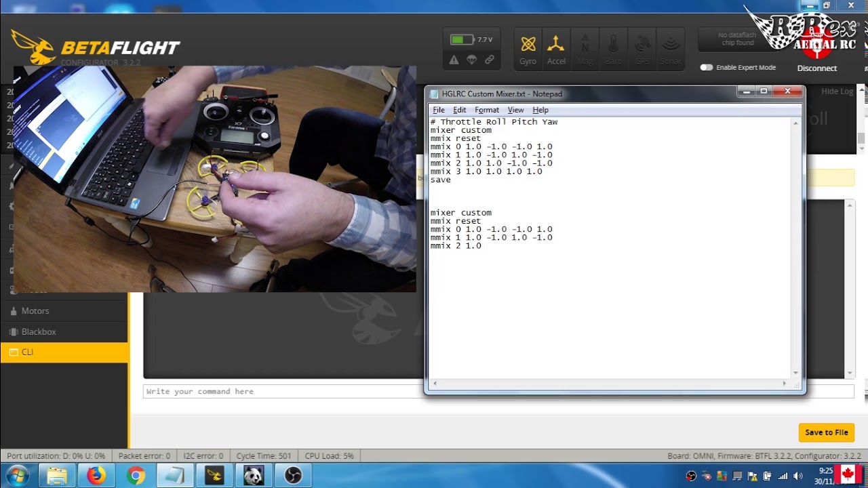868x488 pixels.
Task: Click the Gyro sensor icon
Action: pyautogui.click(x=528, y=49)
